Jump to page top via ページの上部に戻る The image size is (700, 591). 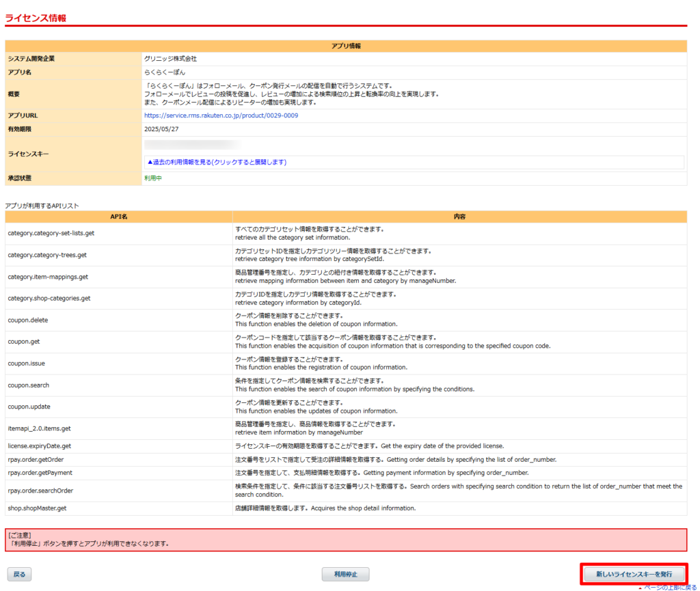click(x=670, y=588)
